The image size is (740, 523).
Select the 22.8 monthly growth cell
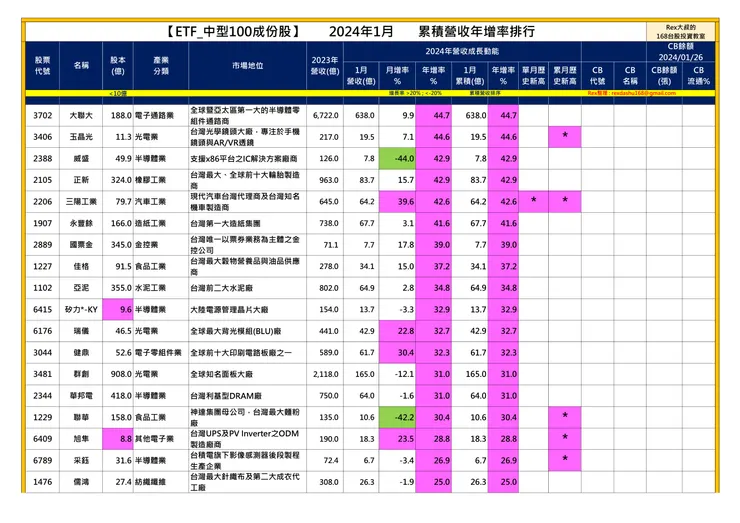pyautogui.click(x=397, y=331)
